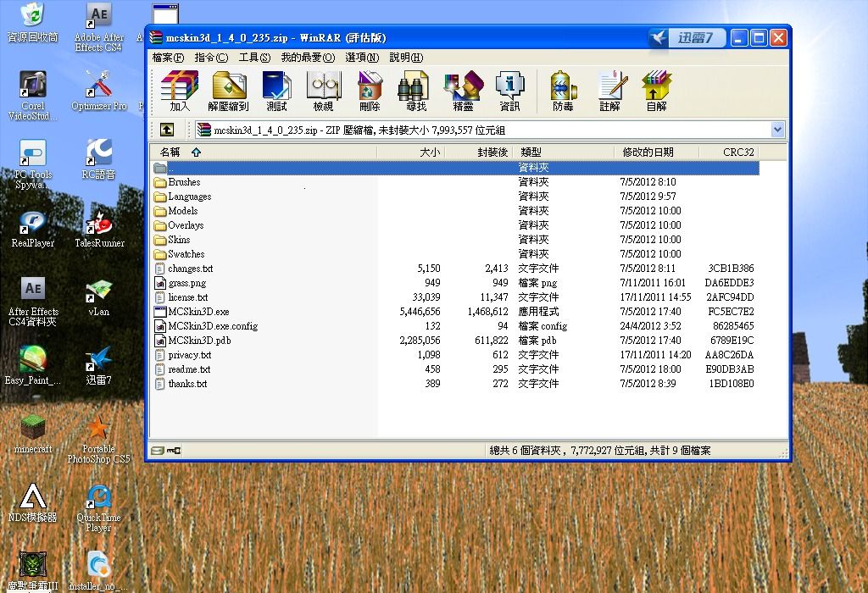
Task: Open the Wizard (精靈) tool
Action: (463, 91)
